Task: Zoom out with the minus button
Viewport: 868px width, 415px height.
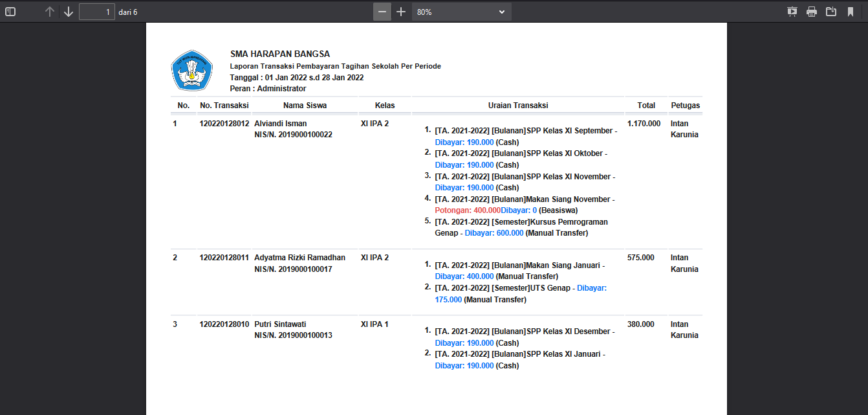Action: coord(382,12)
